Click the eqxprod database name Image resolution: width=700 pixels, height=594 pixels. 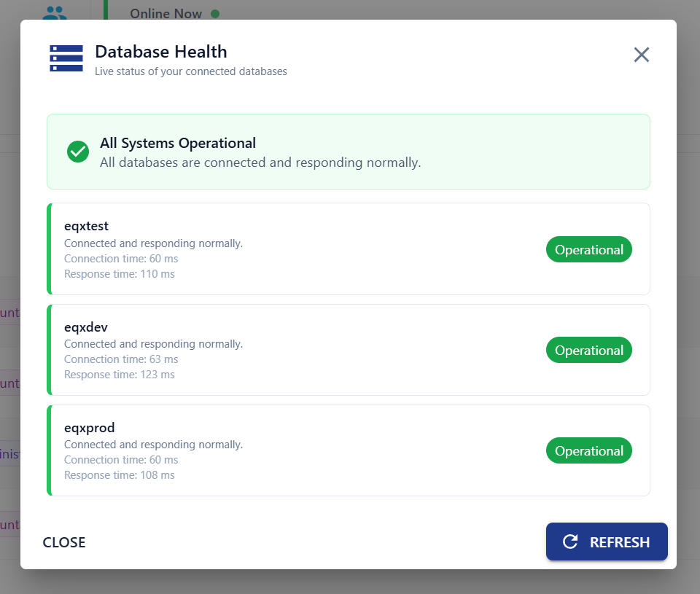click(89, 428)
